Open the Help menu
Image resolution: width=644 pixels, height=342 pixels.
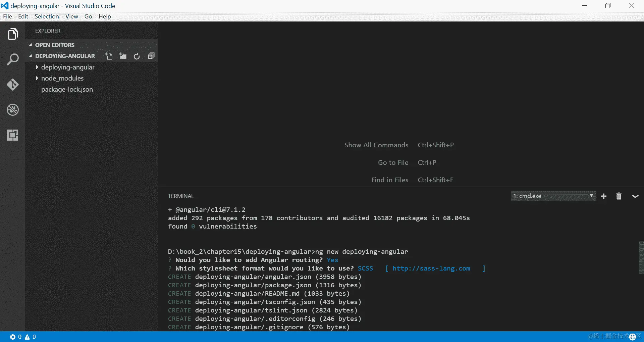(x=105, y=16)
